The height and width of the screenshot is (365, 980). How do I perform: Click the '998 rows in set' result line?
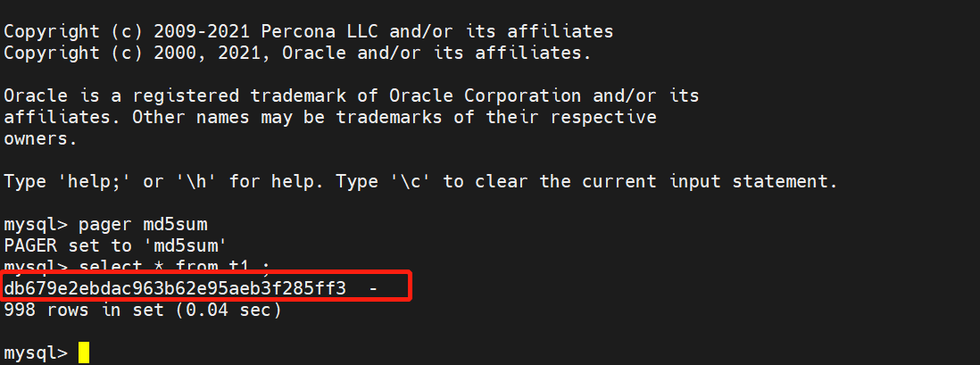pyautogui.click(x=143, y=310)
